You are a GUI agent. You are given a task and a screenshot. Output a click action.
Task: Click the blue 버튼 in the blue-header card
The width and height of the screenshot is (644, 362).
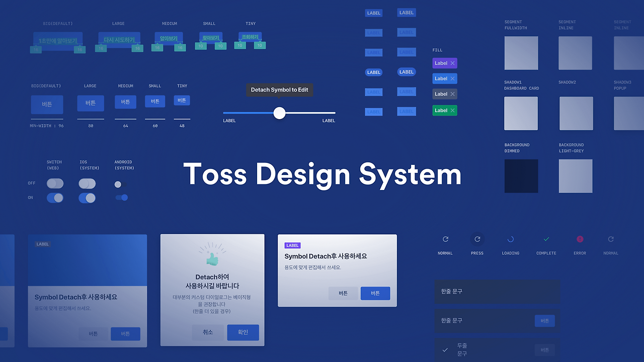pyautogui.click(x=126, y=334)
